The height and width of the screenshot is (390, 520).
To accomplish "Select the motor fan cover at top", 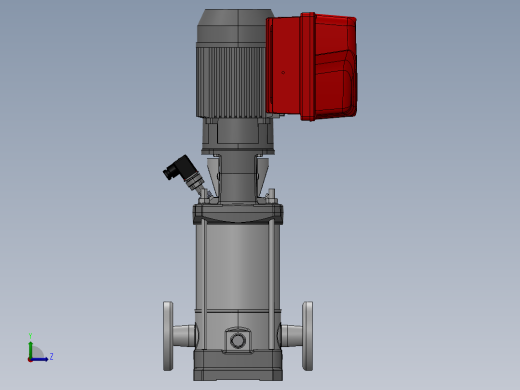I will pyautogui.click(x=235, y=27).
